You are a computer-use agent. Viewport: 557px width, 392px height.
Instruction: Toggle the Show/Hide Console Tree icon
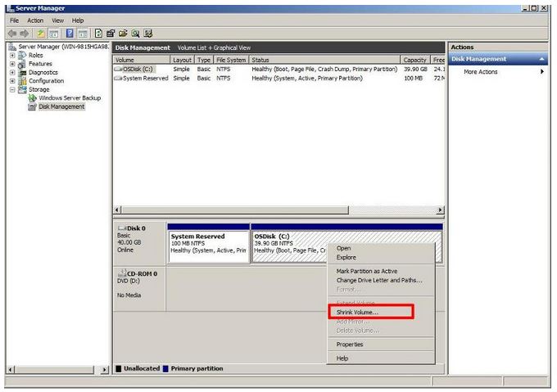(x=53, y=34)
